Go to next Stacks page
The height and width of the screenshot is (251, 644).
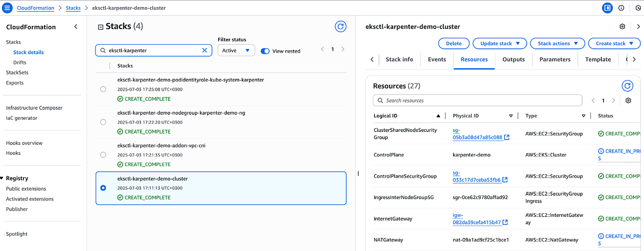[343, 49]
